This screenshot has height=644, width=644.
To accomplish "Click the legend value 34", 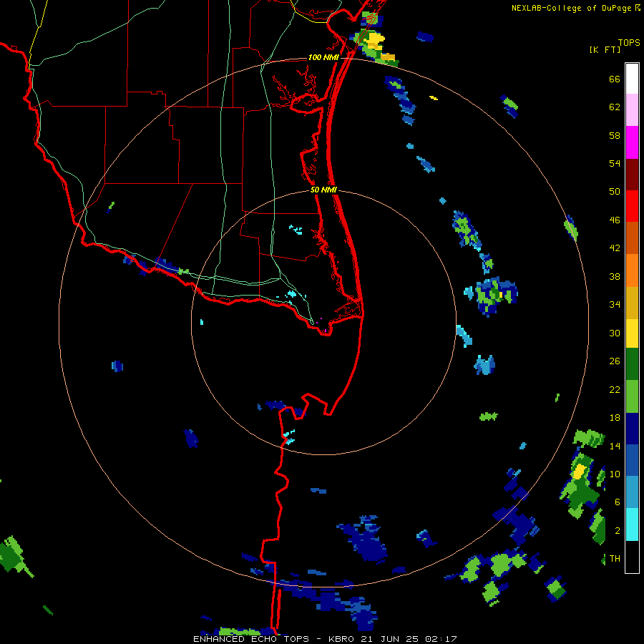I will [x=615, y=305].
